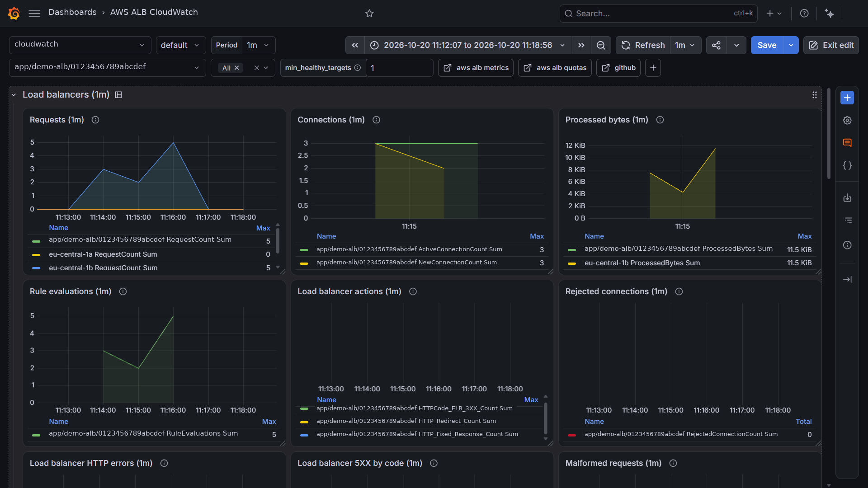Screen dimensions: 868x488
Task: Click the Save button
Action: coord(767,45)
